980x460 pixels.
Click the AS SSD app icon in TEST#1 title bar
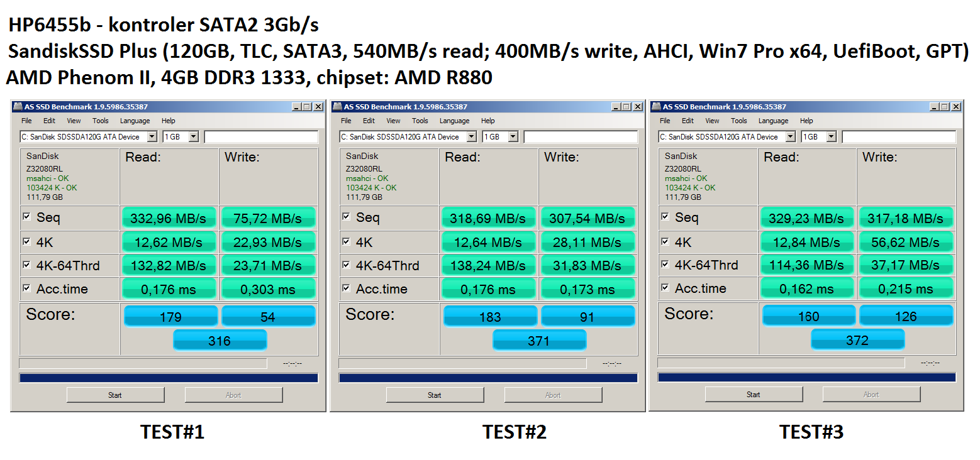[x=18, y=107]
